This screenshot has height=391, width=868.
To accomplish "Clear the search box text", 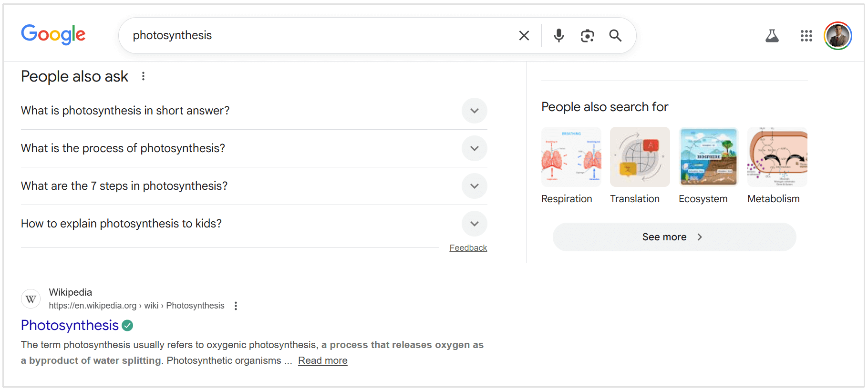I will [x=524, y=36].
